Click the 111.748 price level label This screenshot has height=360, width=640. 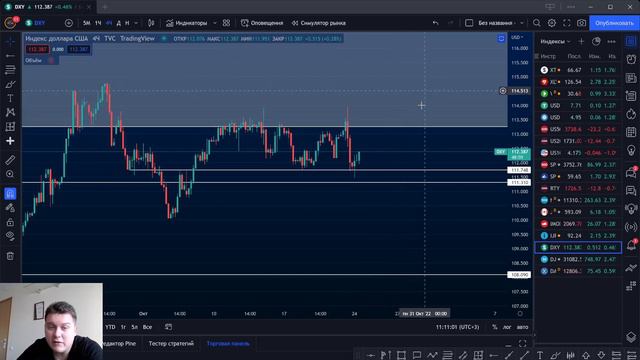[x=519, y=170]
